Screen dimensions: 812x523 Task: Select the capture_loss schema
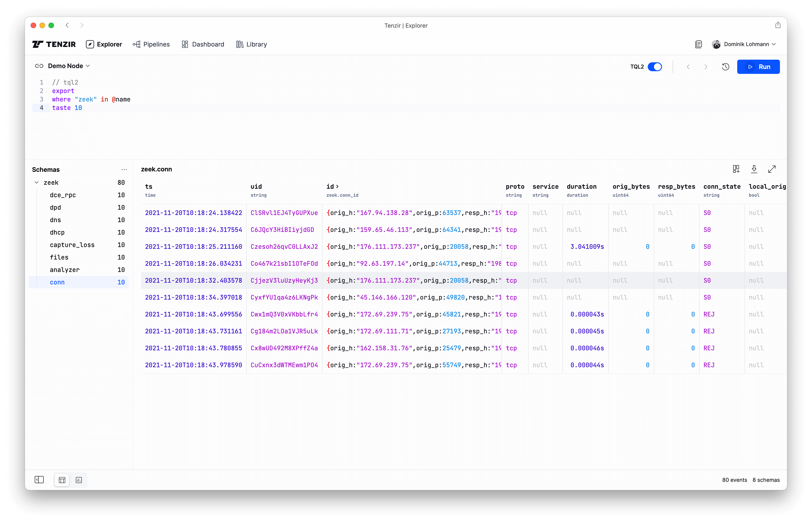click(x=79, y=245)
